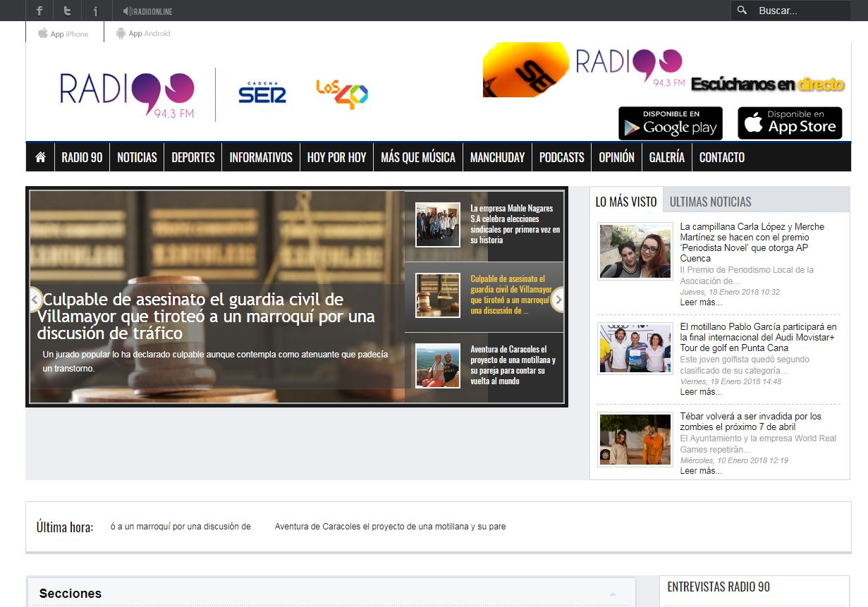Open Pablo García golf article
868x607 pixels.
(758, 338)
